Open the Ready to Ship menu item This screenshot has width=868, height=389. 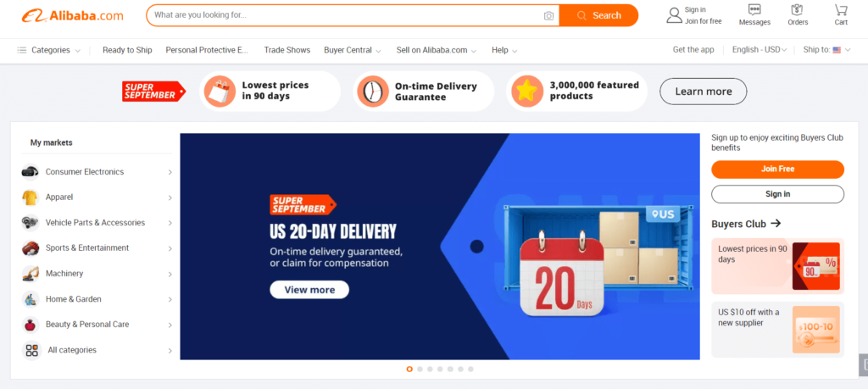point(127,50)
